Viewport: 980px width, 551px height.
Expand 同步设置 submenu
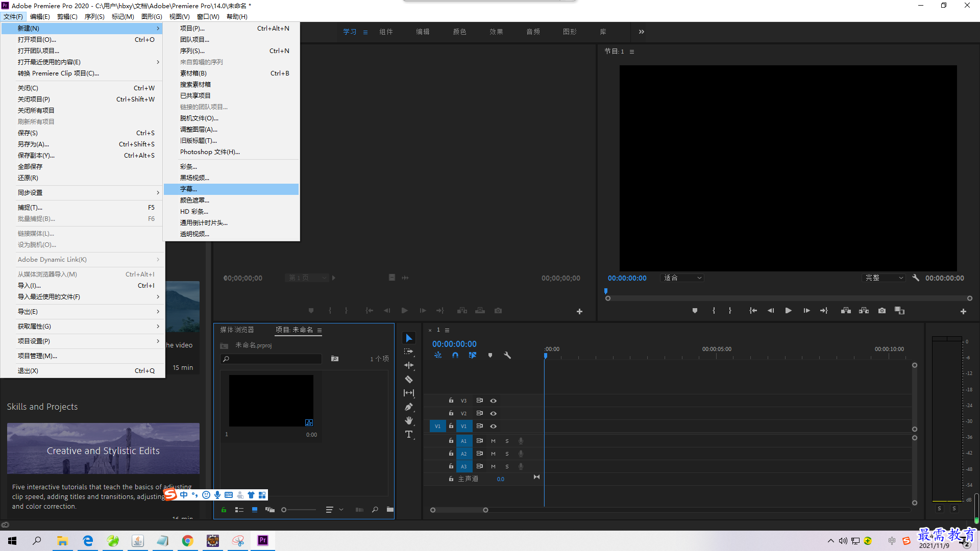83,193
